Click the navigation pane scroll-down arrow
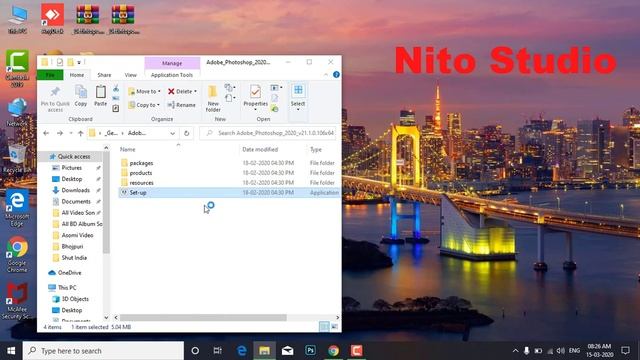640x360 pixels. coord(106,317)
